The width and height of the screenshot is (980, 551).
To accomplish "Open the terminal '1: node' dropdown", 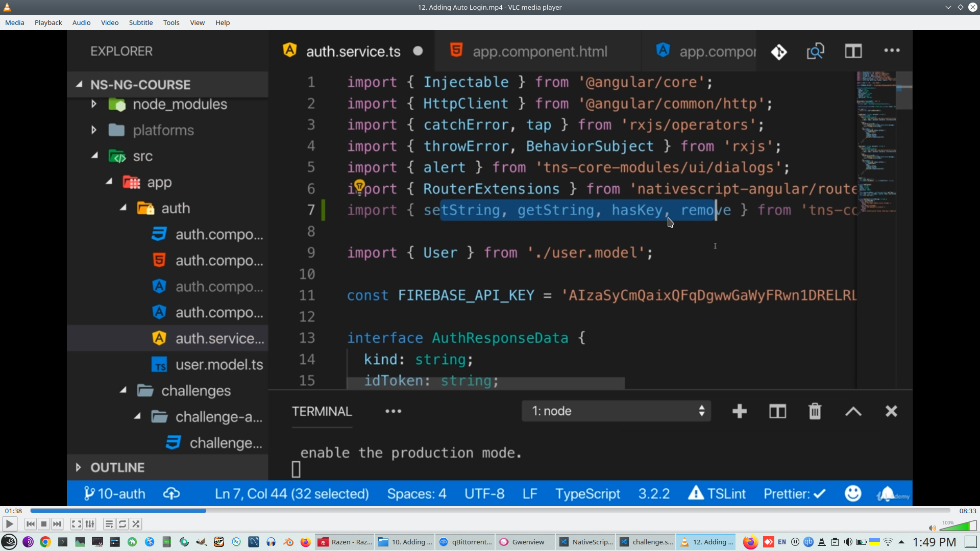I will tap(617, 411).
